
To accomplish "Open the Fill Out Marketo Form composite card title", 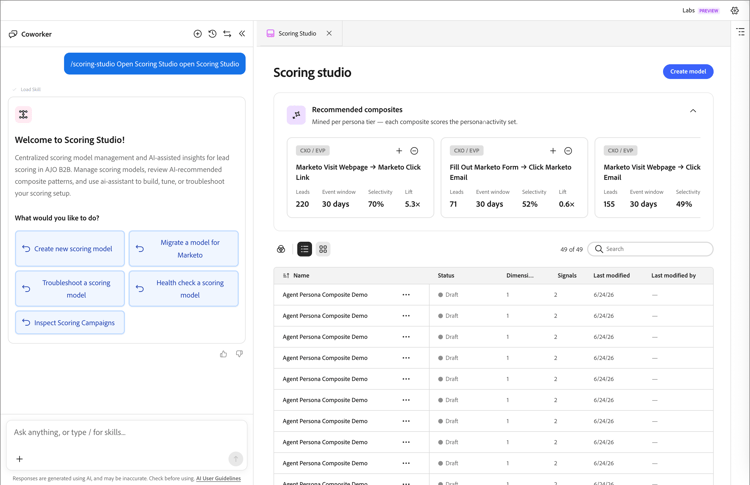I will click(x=510, y=172).
